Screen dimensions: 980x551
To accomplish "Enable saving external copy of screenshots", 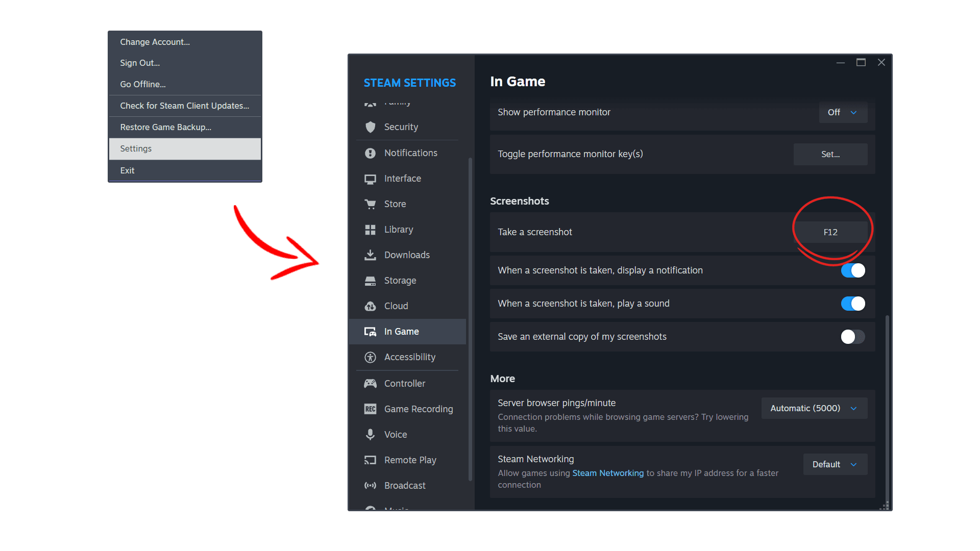I will point(853,337).
